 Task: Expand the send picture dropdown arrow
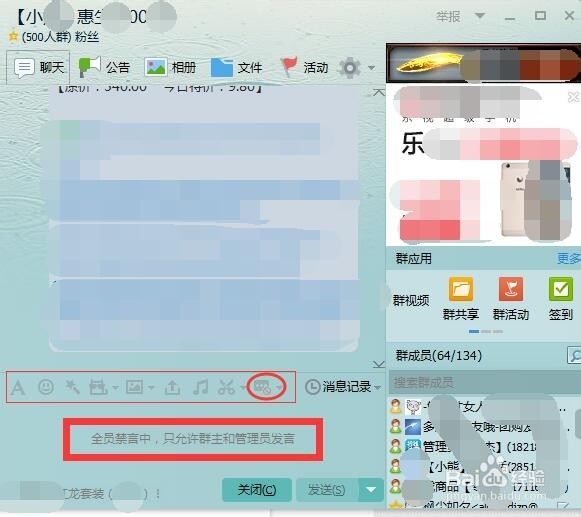coord(151,388)
